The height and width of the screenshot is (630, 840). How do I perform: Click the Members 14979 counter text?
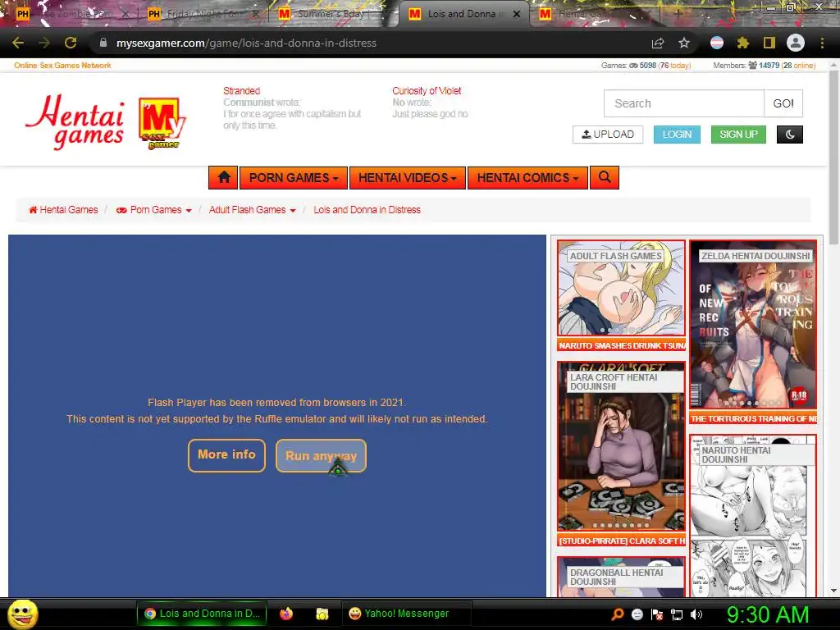[x=764, y=66]
